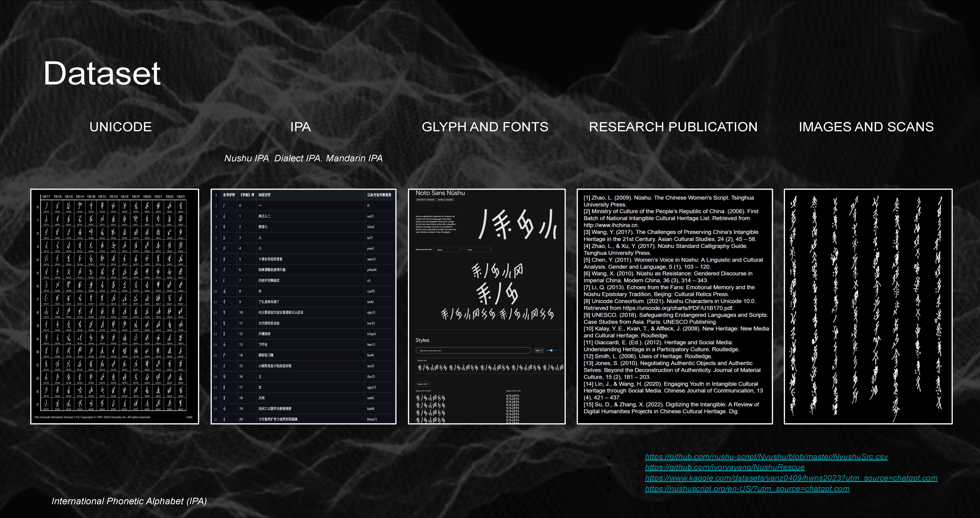Open the nushuscript.org link

pos(747,489)
